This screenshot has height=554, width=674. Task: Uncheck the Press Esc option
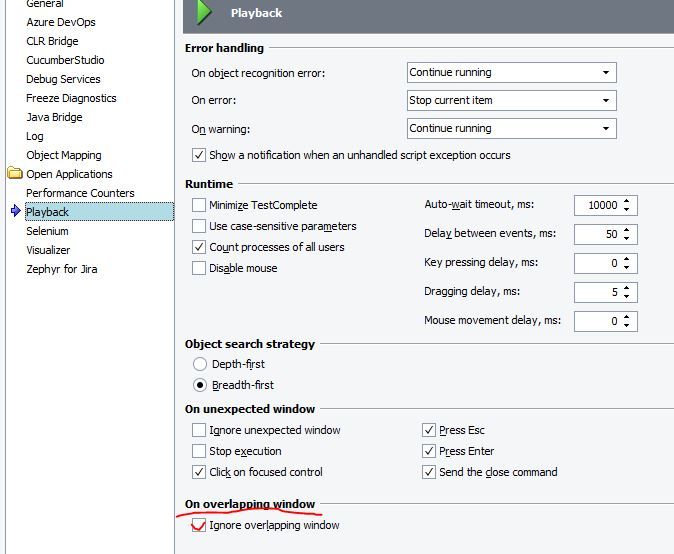[429, 430]
